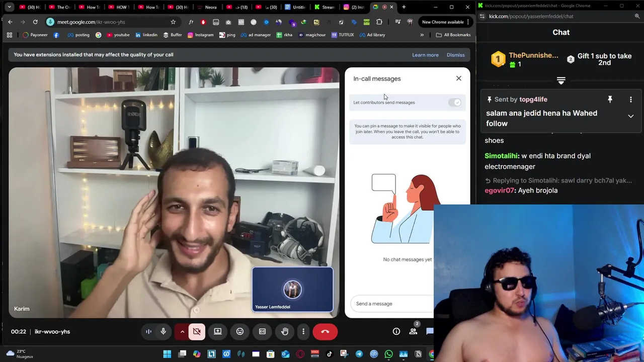This screenshot has width=644, height=362.
Task: Open the Facebook bookmark icon
Action: pos(56,35)
